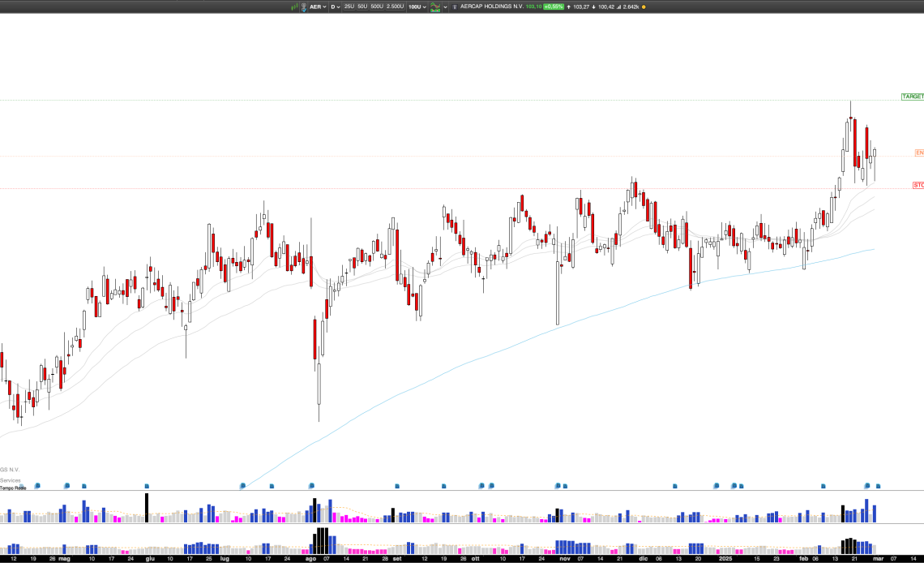Click the green +0,55% change badge
This screenshot has width=924, height=563.
click(x=554, y=6)
